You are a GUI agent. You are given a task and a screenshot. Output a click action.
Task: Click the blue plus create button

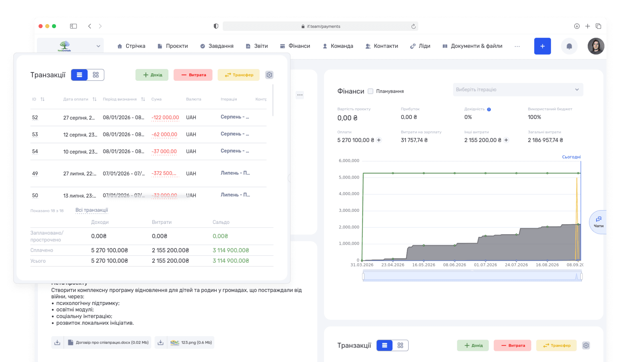coord(542,46)
